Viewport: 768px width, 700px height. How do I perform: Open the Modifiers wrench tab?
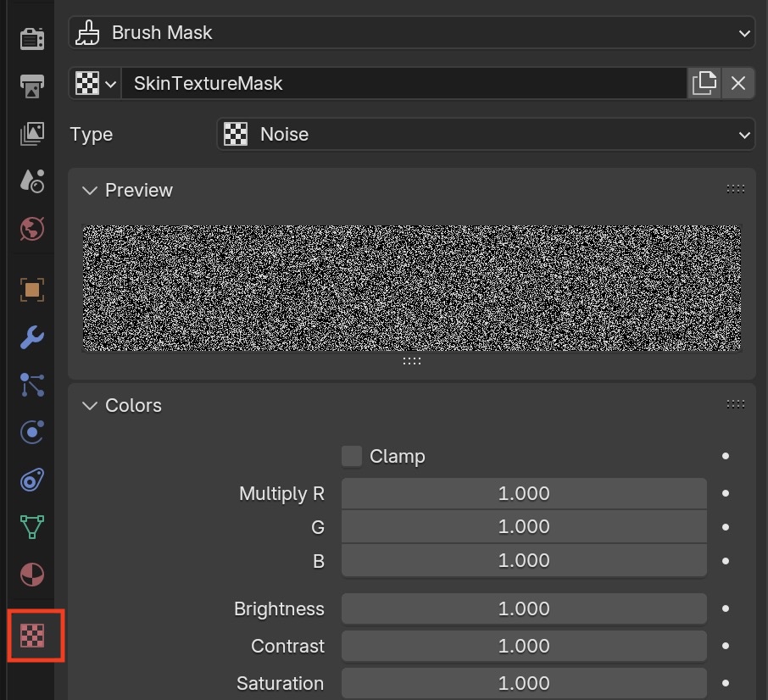click(32, 337)
